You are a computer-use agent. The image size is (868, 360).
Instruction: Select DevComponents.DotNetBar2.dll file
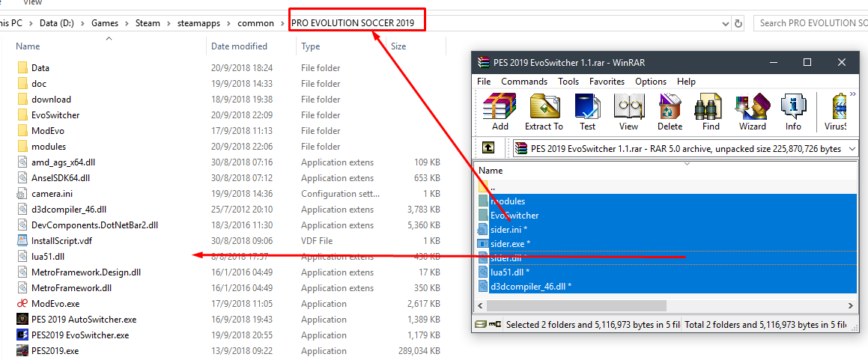pos(94,225)
